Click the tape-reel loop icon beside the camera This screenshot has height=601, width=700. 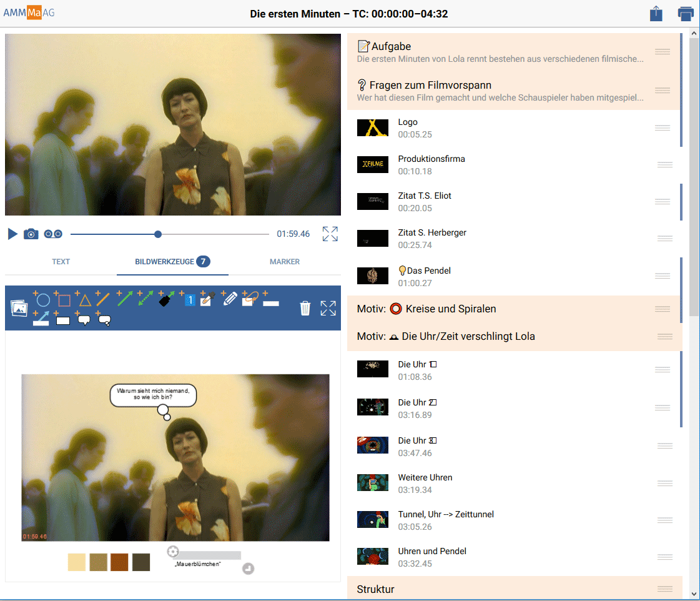[53, 234]
